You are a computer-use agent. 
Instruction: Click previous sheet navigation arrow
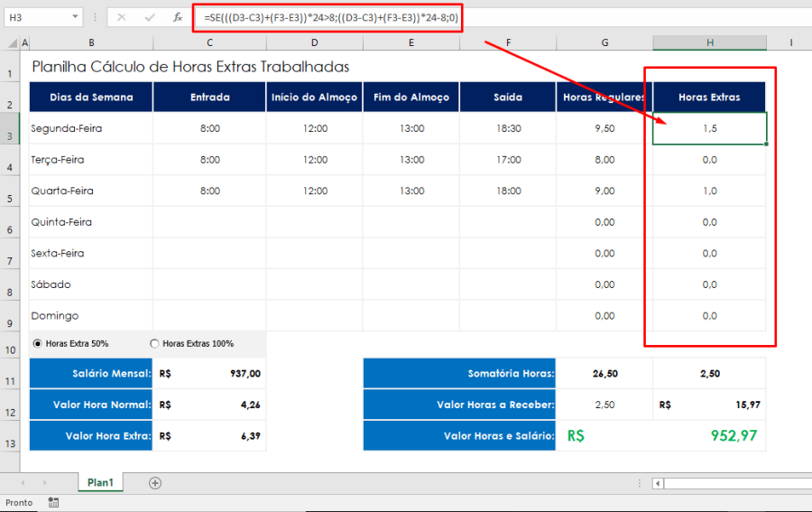coord(23,482)
